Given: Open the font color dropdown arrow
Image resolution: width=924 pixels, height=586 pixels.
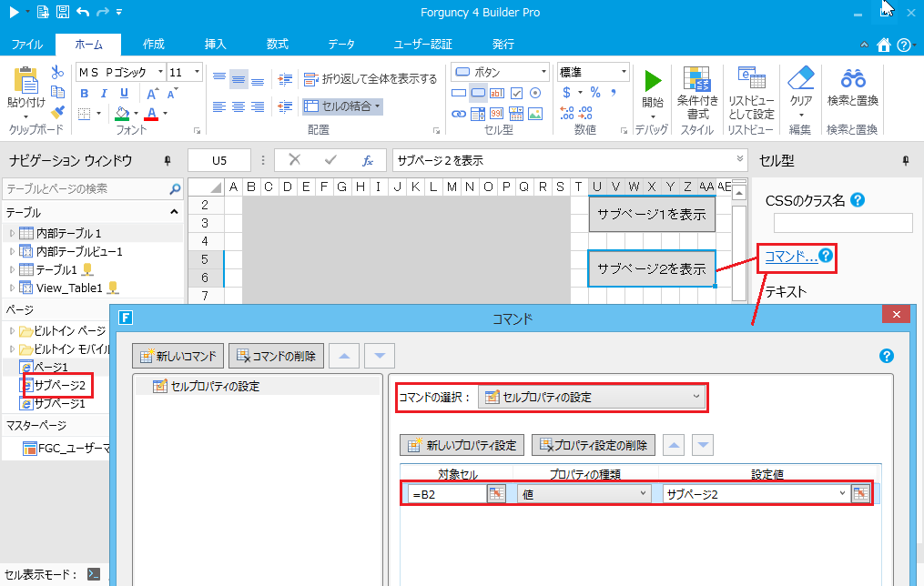Looking at the screenshot, I should (165, 113).
